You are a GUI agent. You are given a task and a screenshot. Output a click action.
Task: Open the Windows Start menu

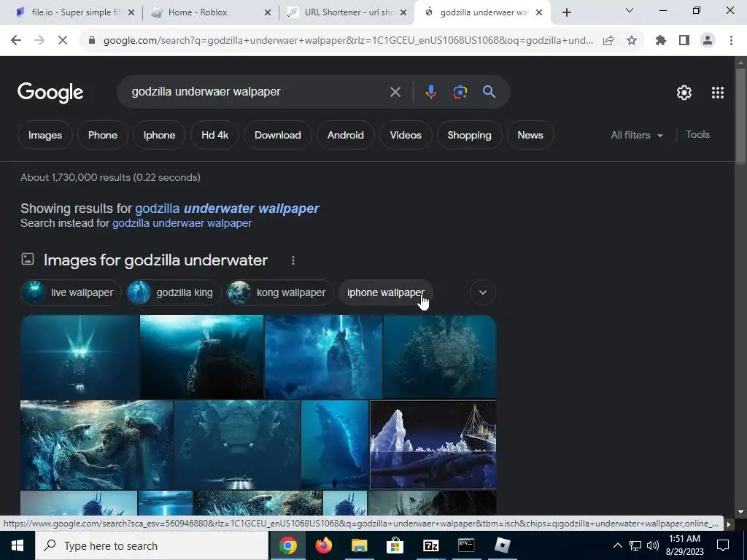tap(18, 545)
